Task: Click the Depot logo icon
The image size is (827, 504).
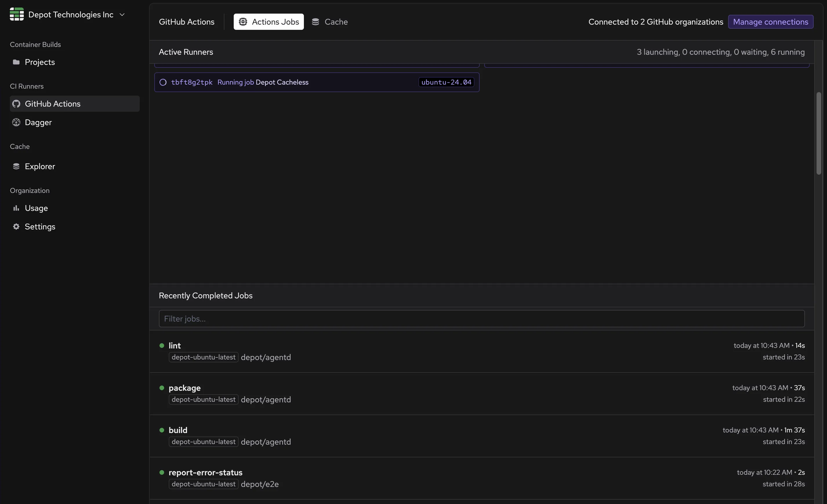Action: (17, 14)
